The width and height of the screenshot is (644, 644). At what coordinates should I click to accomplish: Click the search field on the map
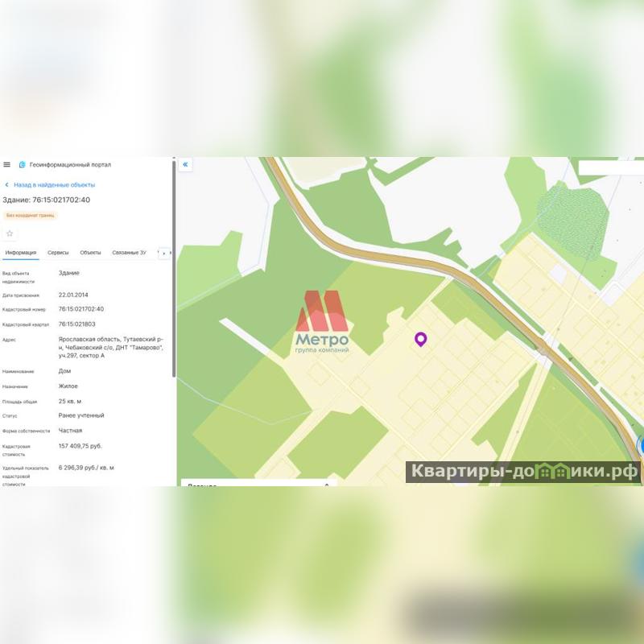(611, 167)
